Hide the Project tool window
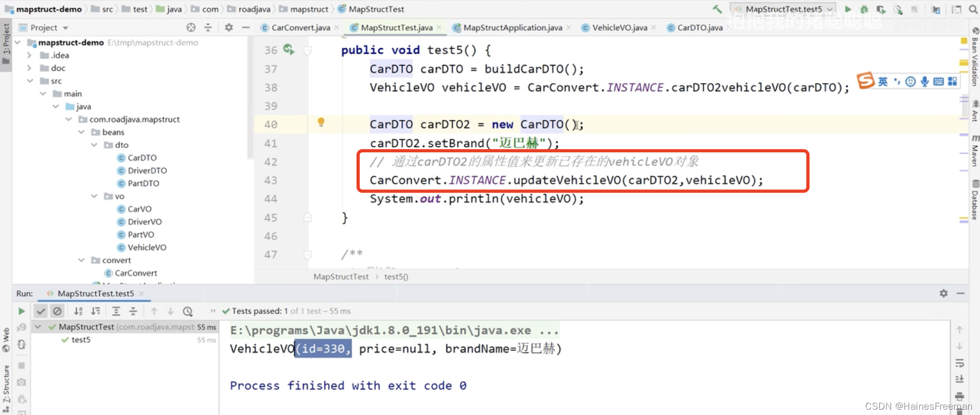 (246, 27)
